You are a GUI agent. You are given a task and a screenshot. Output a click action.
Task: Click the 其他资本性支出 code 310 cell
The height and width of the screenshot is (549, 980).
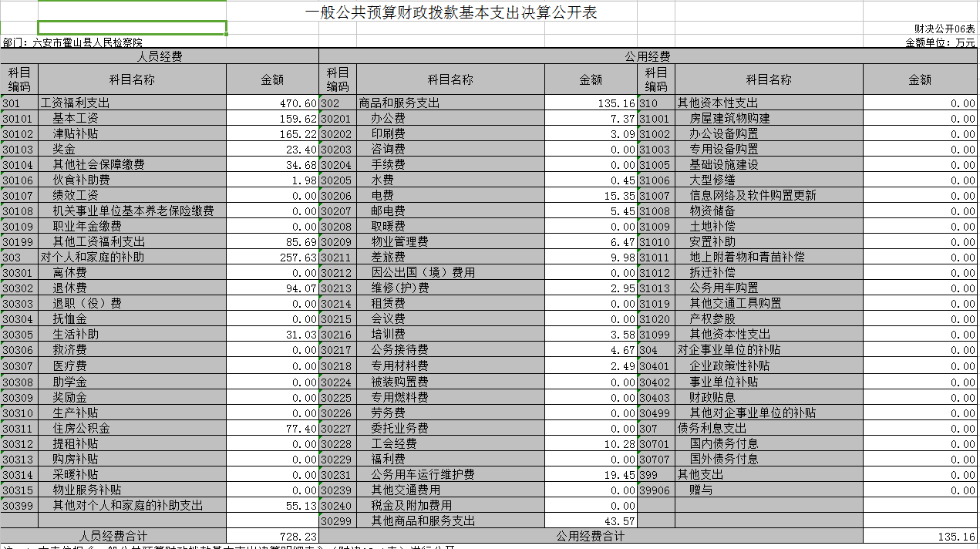coord(656,103)
